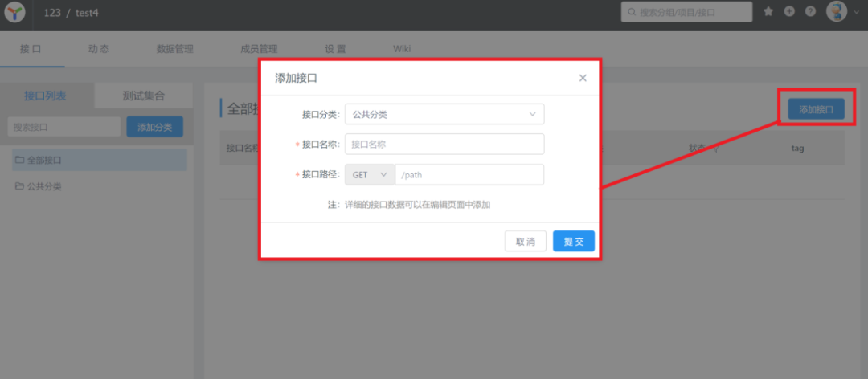Close the 添加接口 dialog with X

[583, 78]
